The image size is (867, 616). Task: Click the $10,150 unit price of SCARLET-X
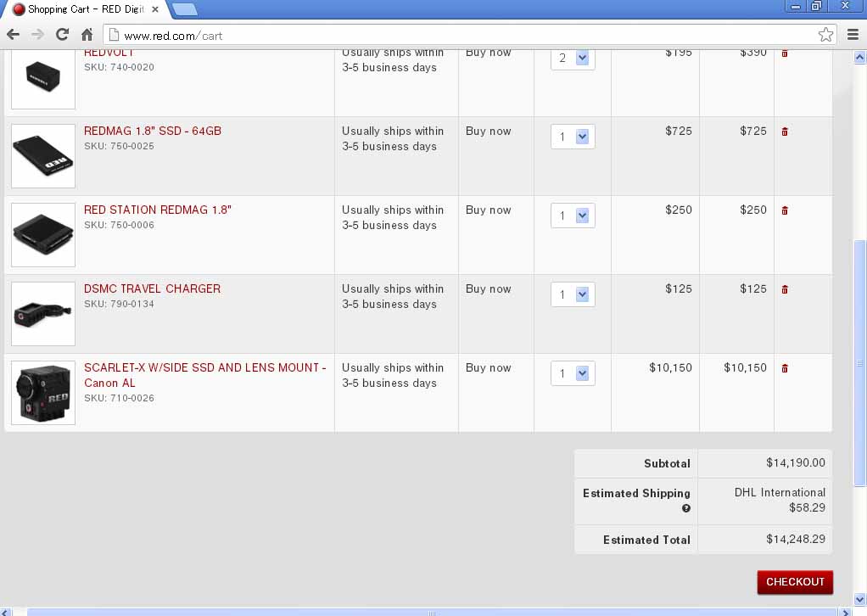(670, 367)
